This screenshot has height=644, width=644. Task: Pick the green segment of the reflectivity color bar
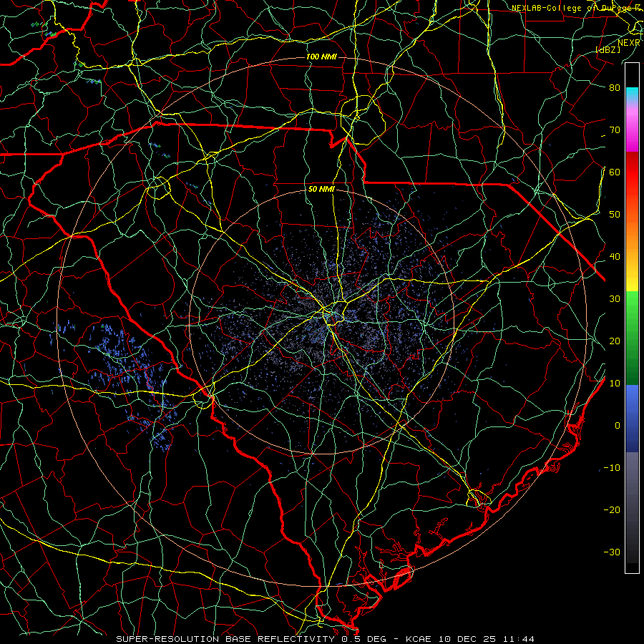[x=632, y=338]
